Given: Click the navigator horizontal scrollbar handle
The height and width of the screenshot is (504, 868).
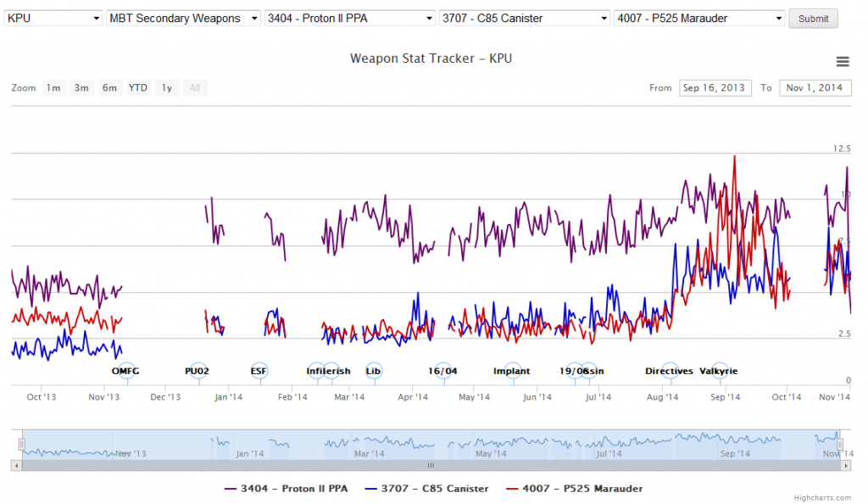Looking at the screenshot, I should click(x=430, y=465).
